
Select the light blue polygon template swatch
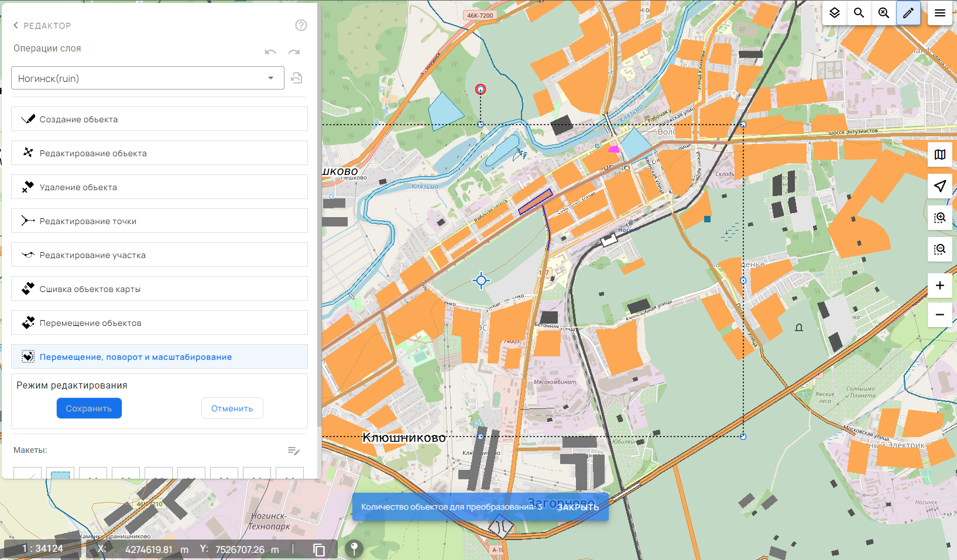point(60,473)
